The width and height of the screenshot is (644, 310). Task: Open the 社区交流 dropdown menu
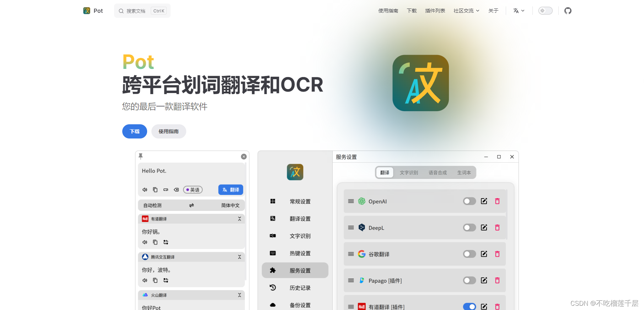pyautogui.click(x=466, y=11)
